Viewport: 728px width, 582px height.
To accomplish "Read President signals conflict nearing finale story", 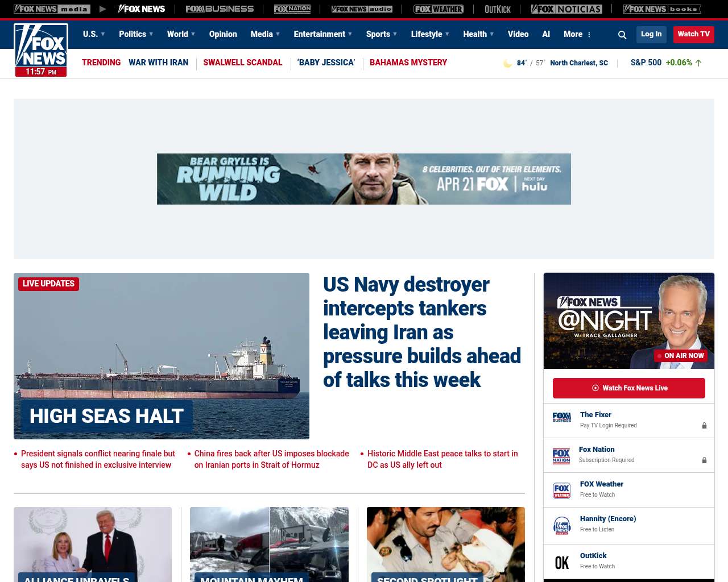I will coord(98,459).
